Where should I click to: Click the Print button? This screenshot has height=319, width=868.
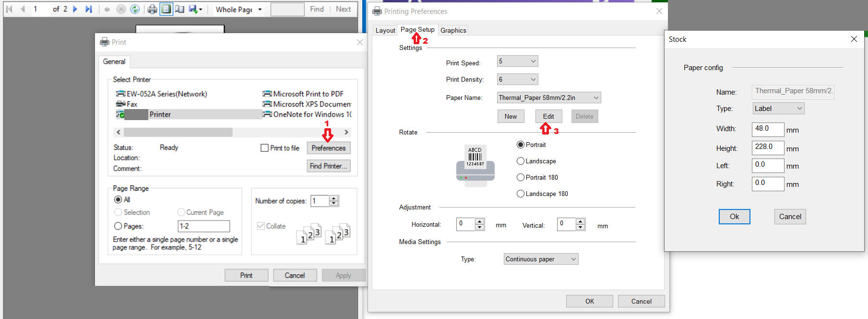247,275
